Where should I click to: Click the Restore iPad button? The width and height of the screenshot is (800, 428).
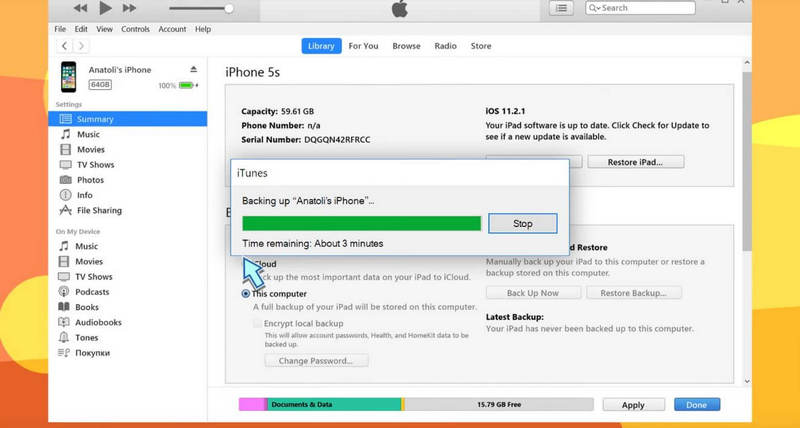click(635, 162)
